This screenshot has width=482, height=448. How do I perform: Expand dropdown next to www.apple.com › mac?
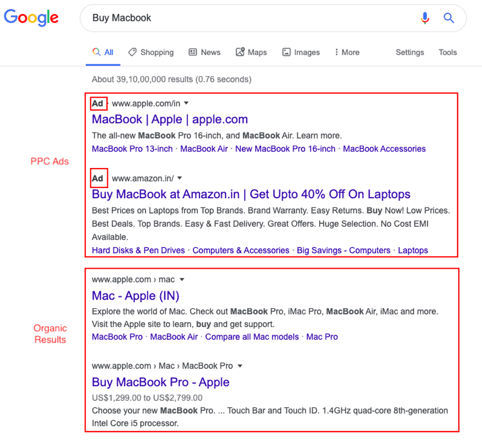click(x=182, y=279)
